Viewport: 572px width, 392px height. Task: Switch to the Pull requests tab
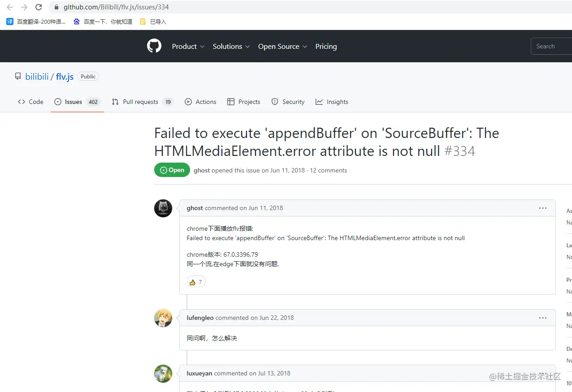tap(143, 102)
